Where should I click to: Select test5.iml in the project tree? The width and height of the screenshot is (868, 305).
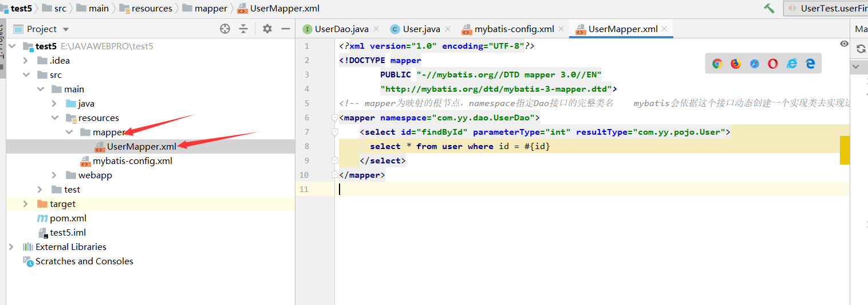[x=68, y=233]
